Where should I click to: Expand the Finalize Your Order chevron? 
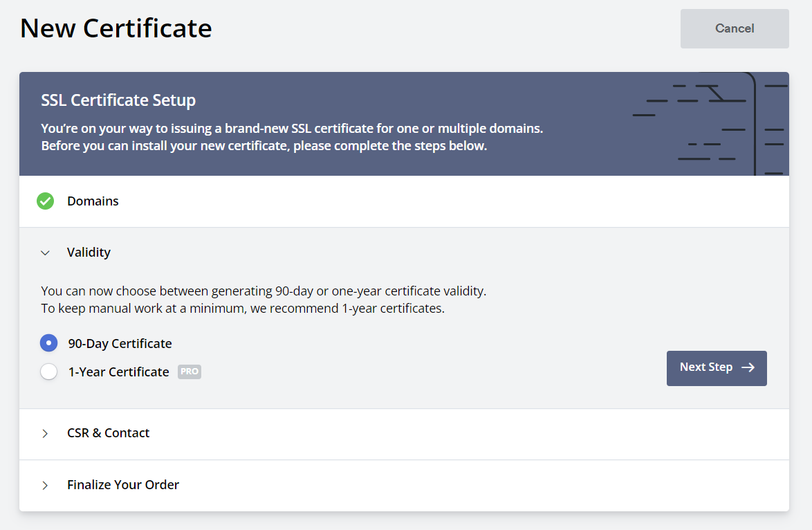coord(45,485)
